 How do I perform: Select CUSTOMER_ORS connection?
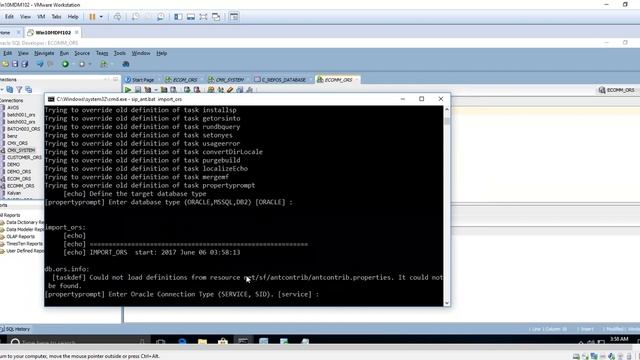[24, 158]
